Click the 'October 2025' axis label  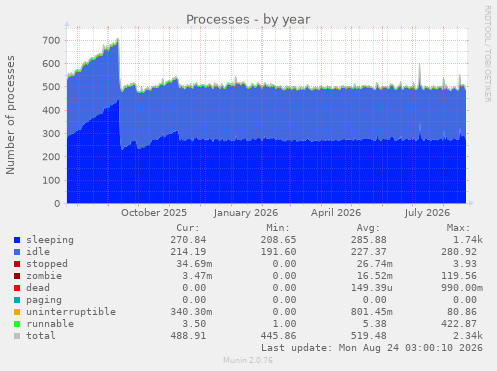point(154,213)
